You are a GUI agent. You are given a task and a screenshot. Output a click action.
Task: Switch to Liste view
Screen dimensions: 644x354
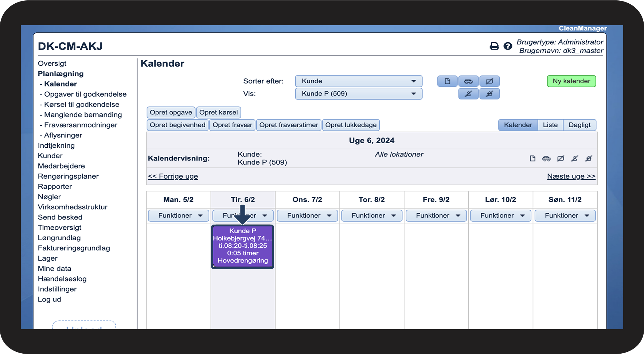click(x=550, y=125)
